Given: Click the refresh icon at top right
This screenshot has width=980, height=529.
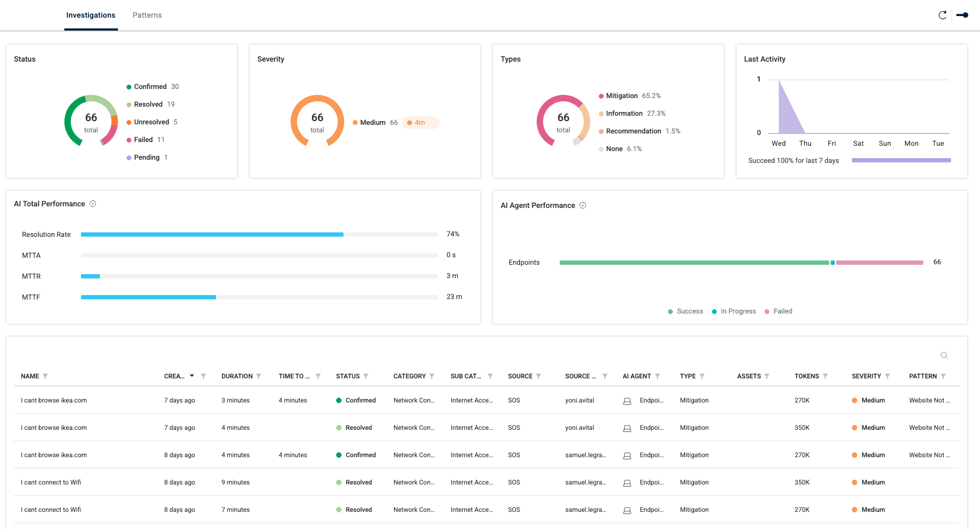Looking at the screenshot, I should (x=942, y=15).
